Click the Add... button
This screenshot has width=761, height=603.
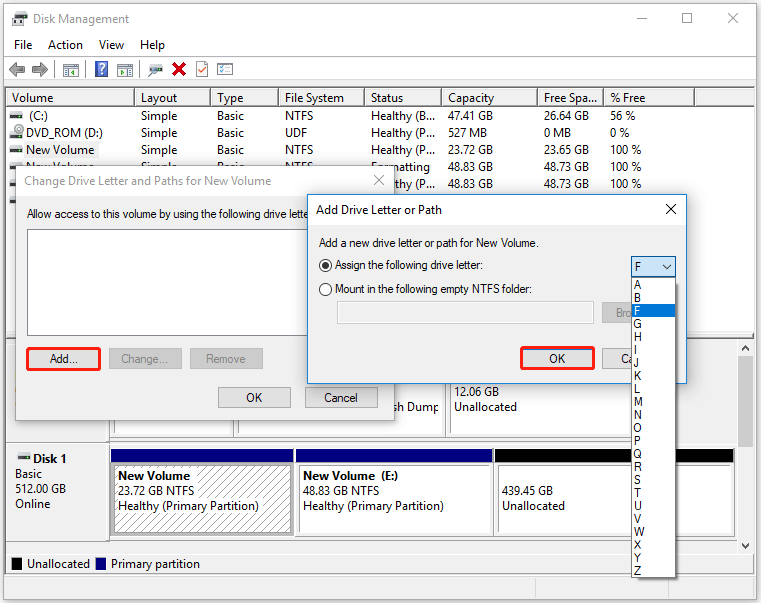point(63,359)
